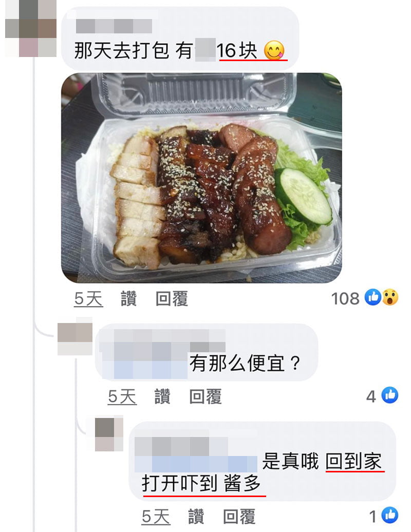Open the roast pork rice box photo
Screen dimensions: 411x532
pos(201,178)
